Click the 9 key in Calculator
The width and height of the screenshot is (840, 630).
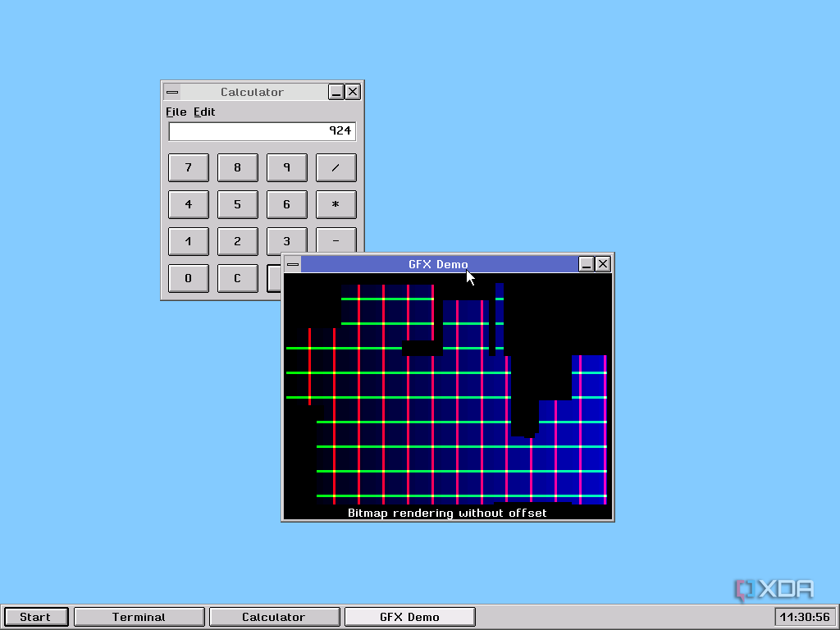pyautogui.click(x=287, y=167)
